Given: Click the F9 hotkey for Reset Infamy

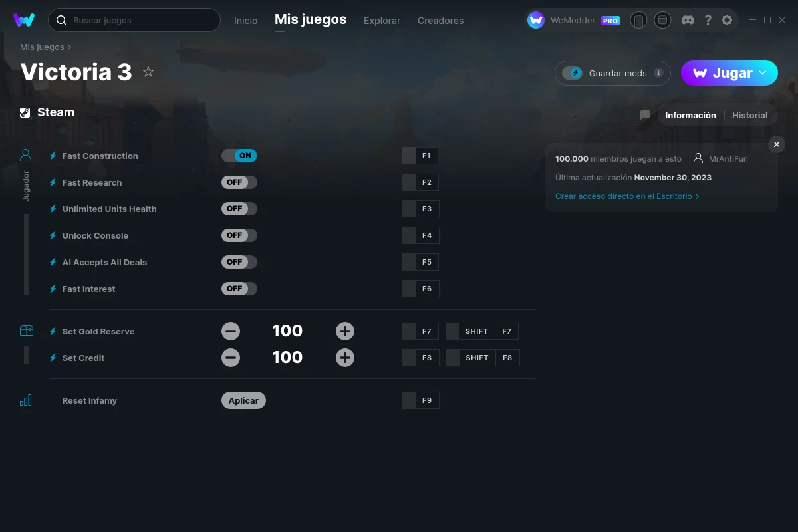Looking at the screenshot, I should 421,400.
